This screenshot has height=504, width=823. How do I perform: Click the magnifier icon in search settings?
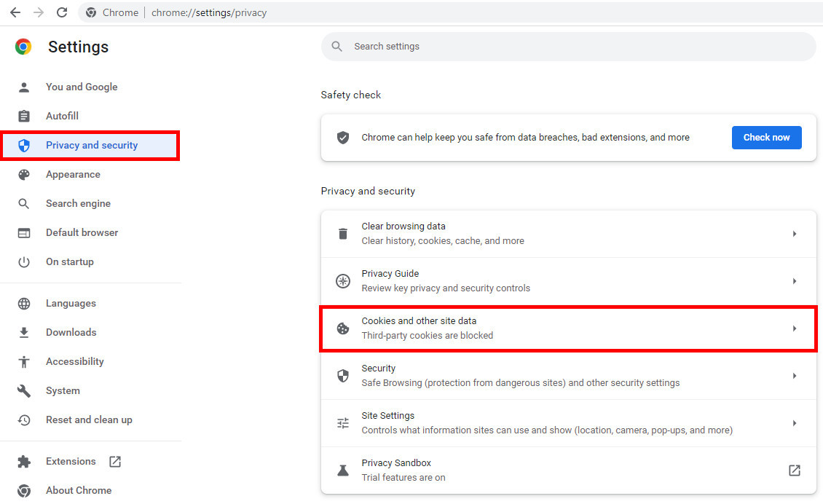point(337,46)
